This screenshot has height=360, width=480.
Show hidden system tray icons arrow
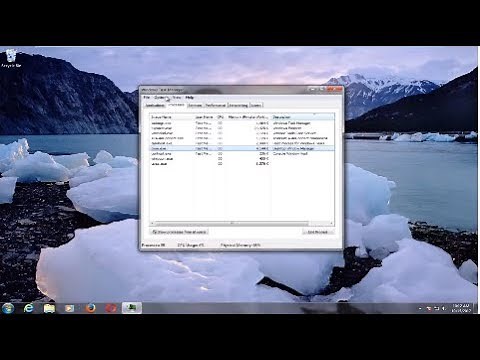pos(420,309)
